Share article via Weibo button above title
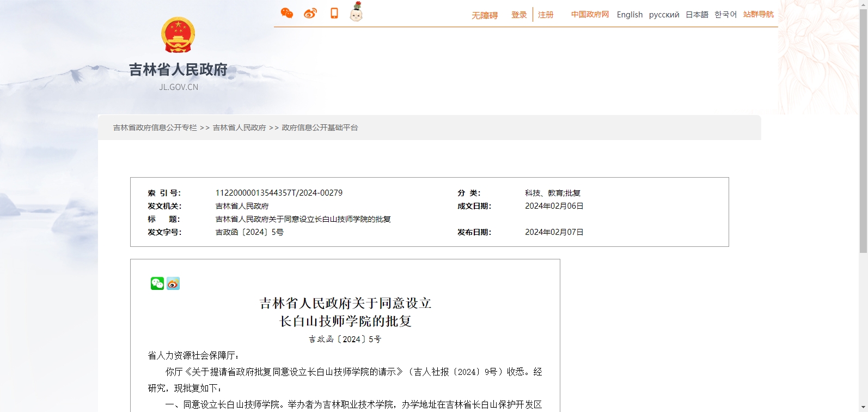The image size is (868, 412). pyautogui.click(x=173, y=283)
